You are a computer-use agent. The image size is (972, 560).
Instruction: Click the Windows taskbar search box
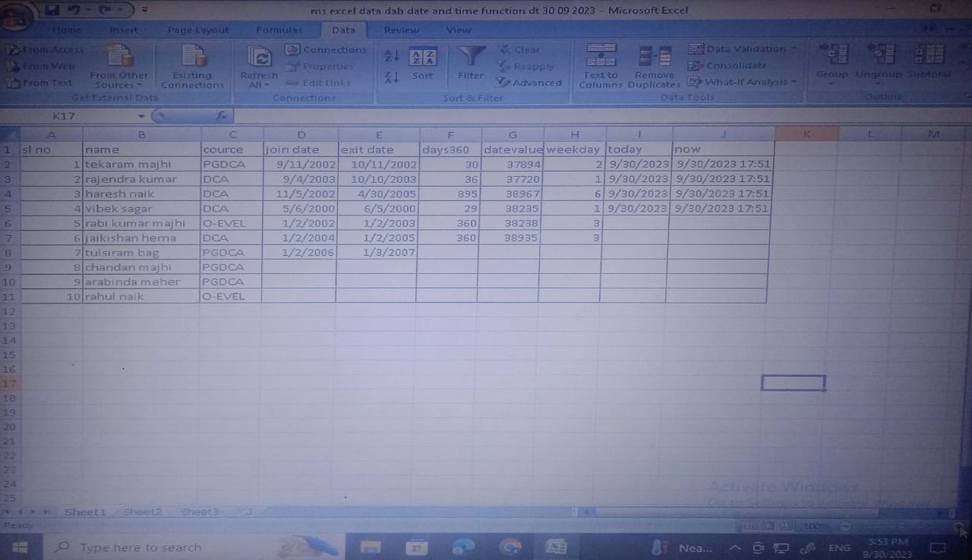[140, 547]
